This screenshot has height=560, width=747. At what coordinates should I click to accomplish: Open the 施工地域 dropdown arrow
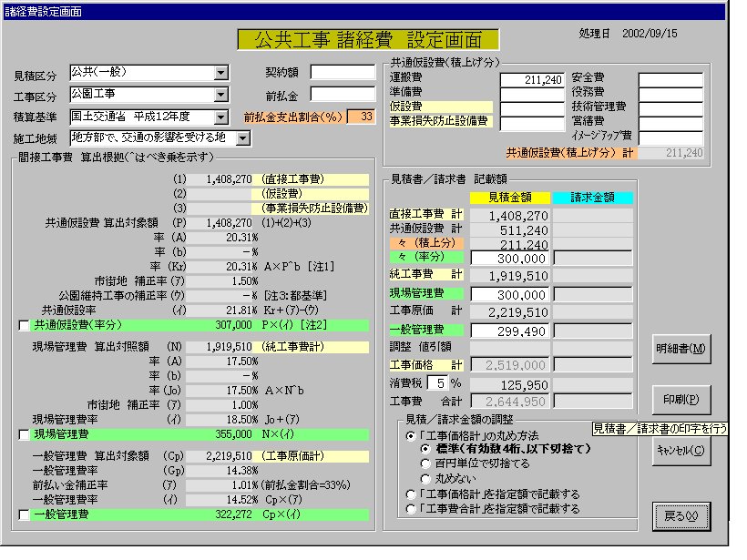coord(243,138)
